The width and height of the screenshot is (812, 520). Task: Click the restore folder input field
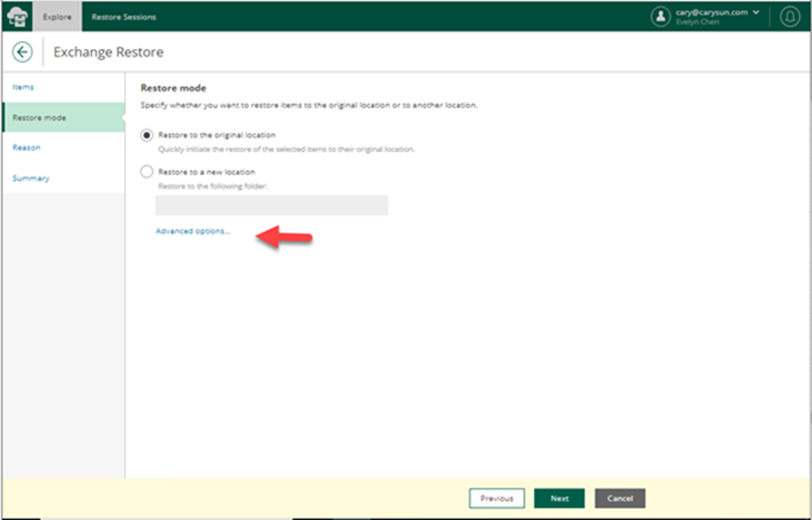click(x=272, y=205)
